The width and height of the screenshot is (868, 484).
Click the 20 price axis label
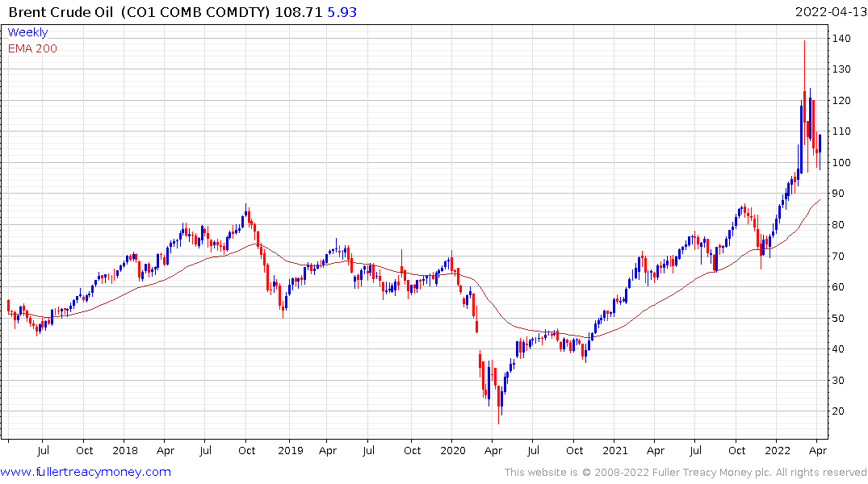(838, 411)
